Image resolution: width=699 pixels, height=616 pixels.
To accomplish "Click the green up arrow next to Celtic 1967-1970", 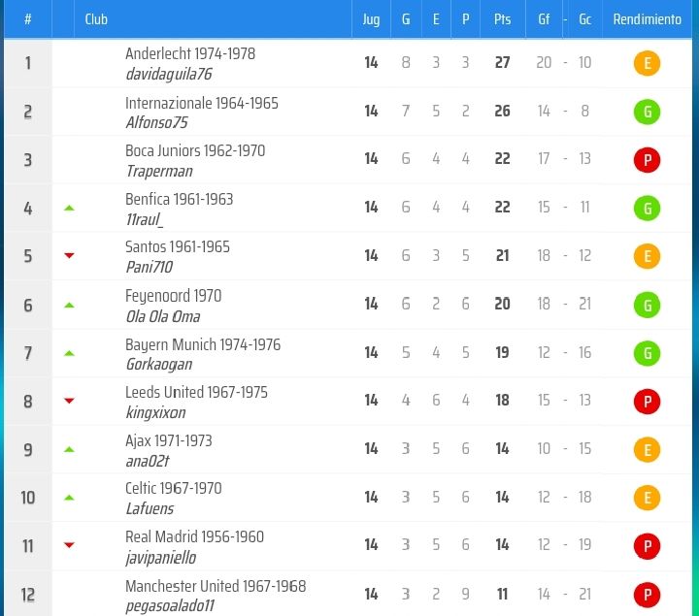I will point(69,498).
